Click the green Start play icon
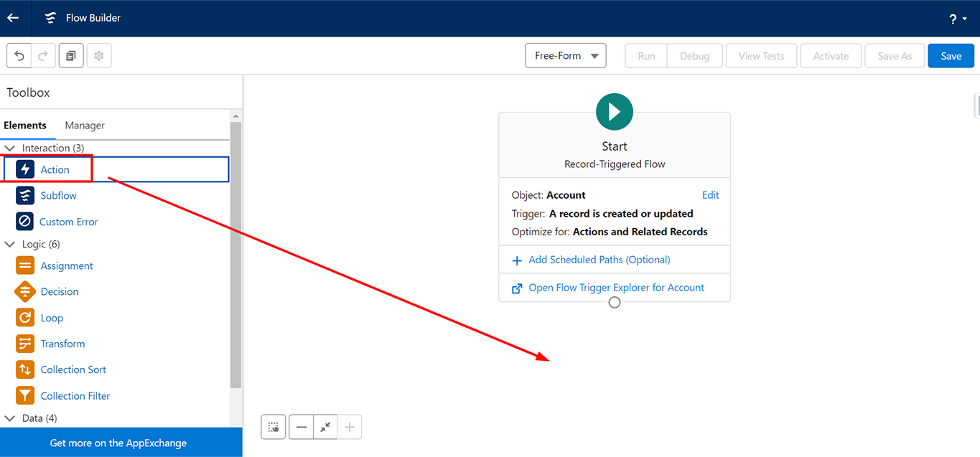Image resolution: width=980 pixels, height=457 pixels. tap(614, 112)
